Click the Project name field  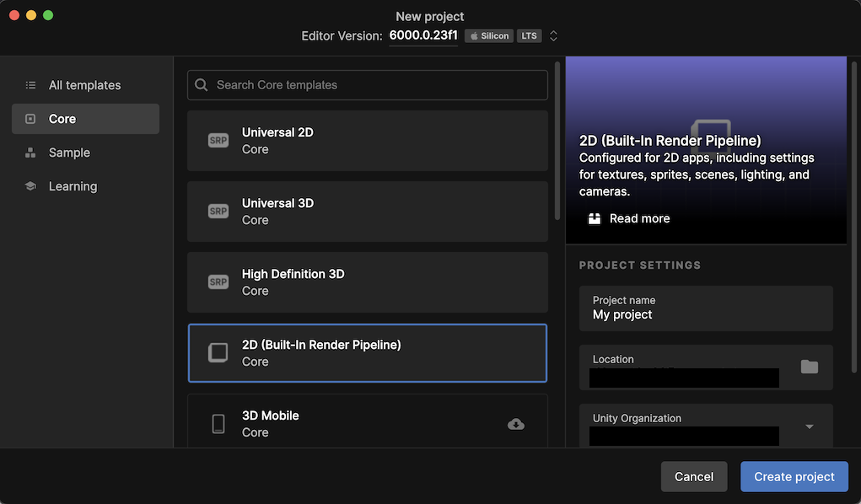tap(706, 308)
